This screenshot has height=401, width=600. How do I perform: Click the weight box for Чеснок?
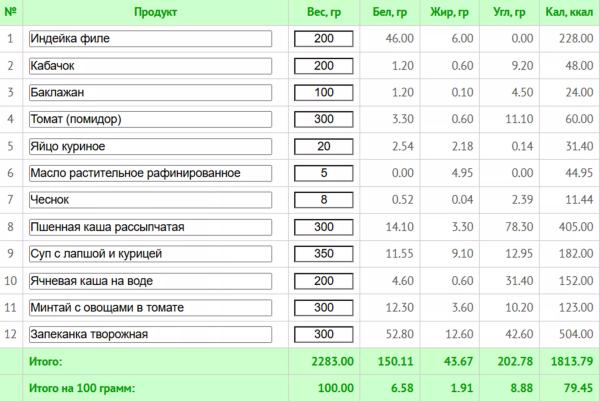324,200
